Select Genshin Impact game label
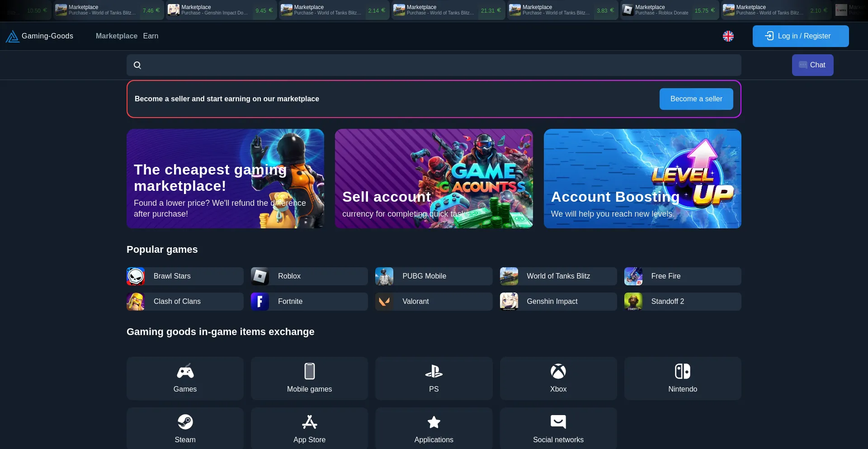868x449 pixels. click(552, 302)
